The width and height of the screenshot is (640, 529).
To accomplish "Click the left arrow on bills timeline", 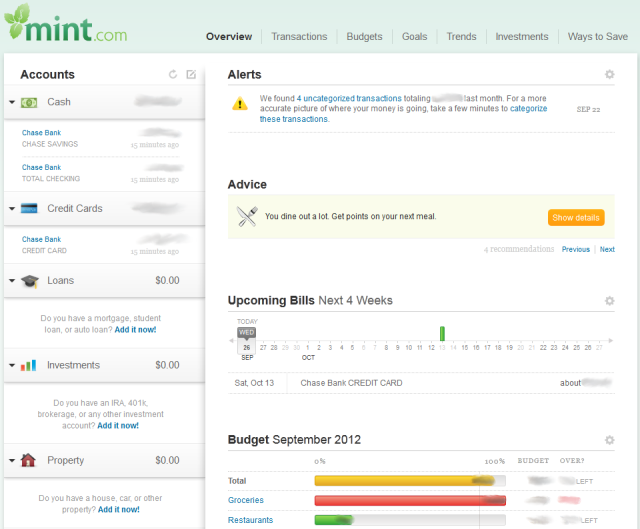I will pyautogui.click(x=231, y=340).
